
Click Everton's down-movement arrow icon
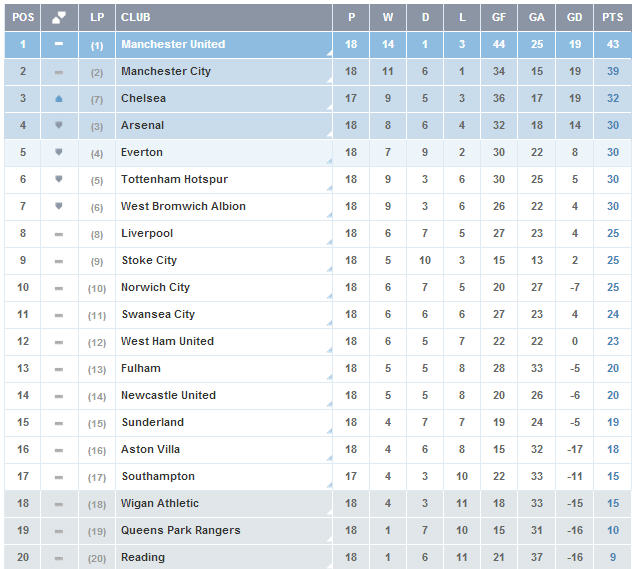59,153
